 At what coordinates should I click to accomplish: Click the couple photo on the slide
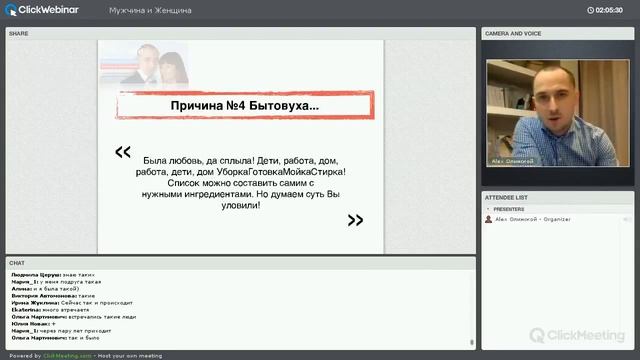144,64
